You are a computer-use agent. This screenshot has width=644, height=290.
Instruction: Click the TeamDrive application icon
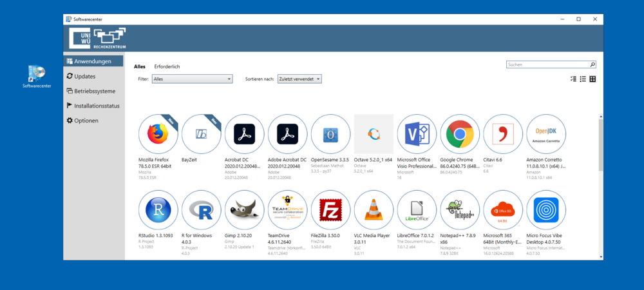287,210
